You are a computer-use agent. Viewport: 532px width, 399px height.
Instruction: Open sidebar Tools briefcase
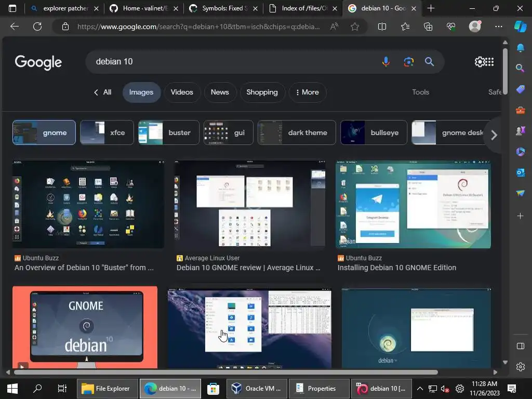(520, 110)
